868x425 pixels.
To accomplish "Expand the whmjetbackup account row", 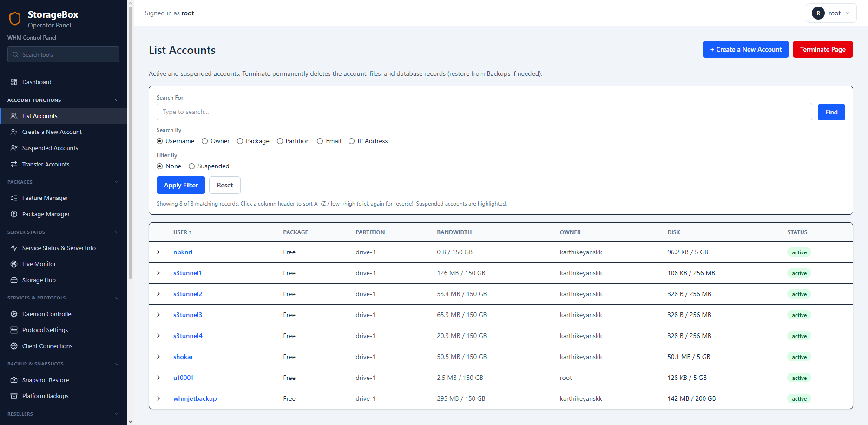I will point(158,398).
